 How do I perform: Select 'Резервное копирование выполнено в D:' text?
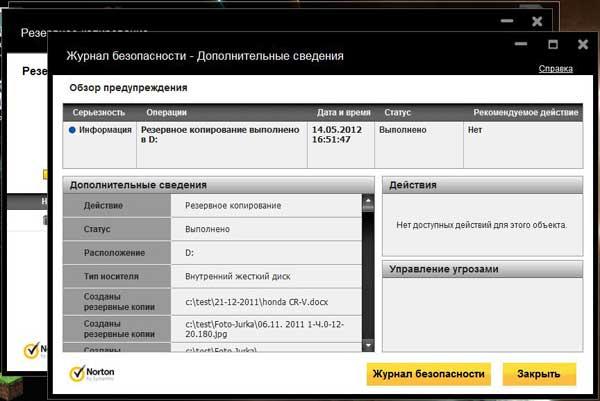[220, 134]
